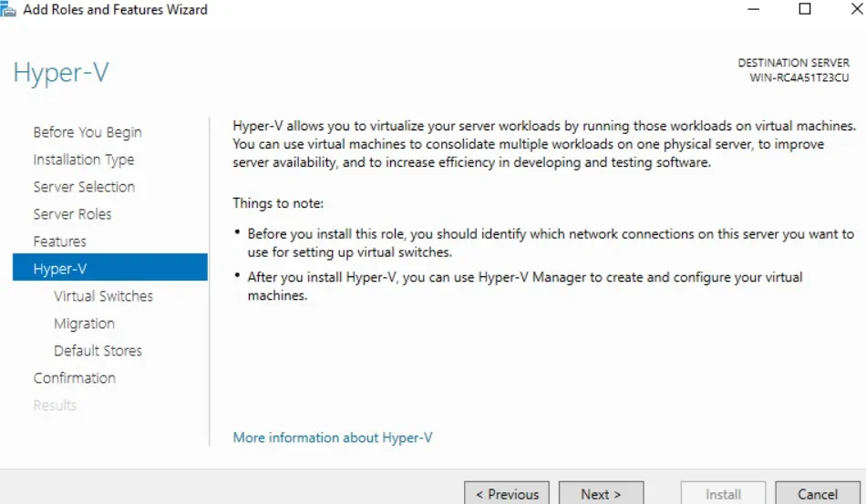This screenshot has height=504, width=866.
Task: Open the Default Stores sub-step
Action: [x=98, y=351]
